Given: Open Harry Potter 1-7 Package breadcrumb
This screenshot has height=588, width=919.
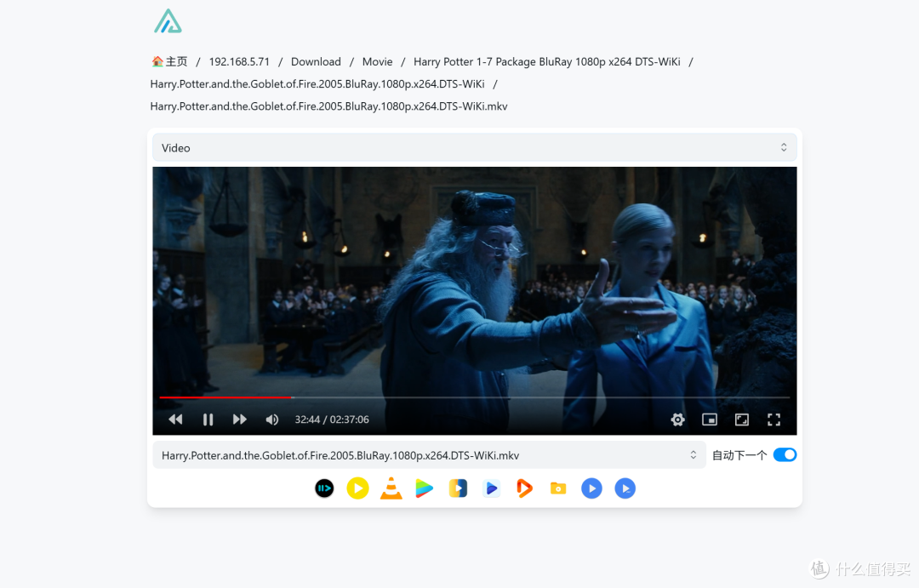Looking at the screenshot, I should pos(547,61).
